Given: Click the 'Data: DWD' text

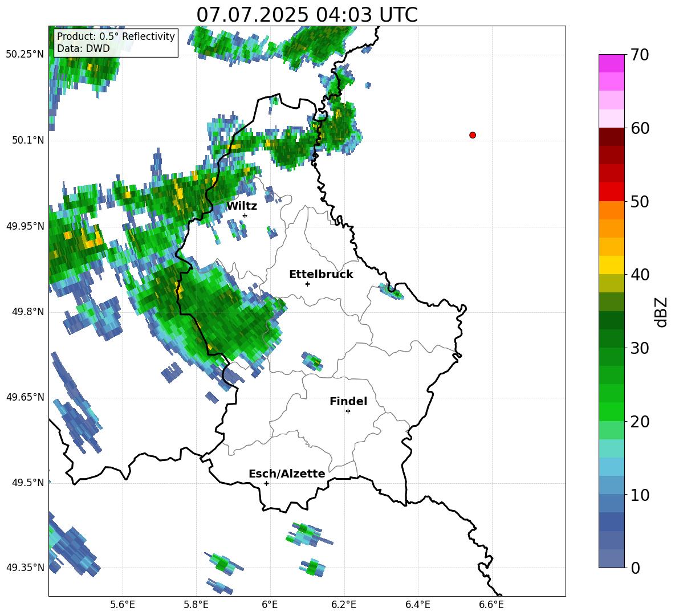Looking at the screenshot, I should [x=83, y=48].
